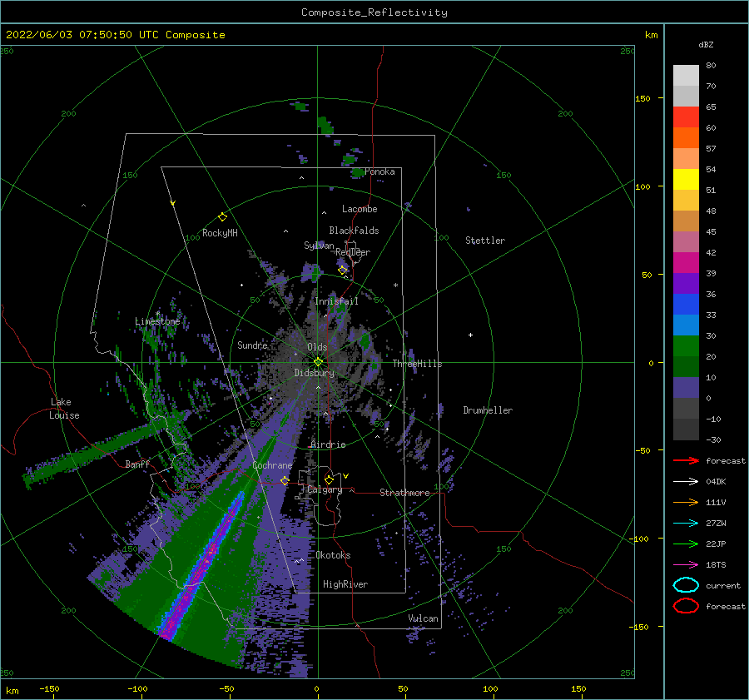Click the Lake Louise label

pyautogui.click(x=64, y=409)
